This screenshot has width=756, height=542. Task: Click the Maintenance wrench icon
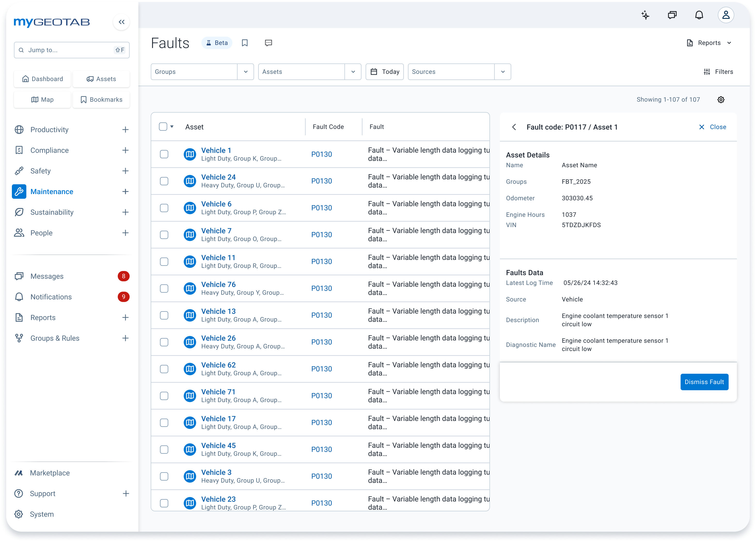(x=19, y=192)
